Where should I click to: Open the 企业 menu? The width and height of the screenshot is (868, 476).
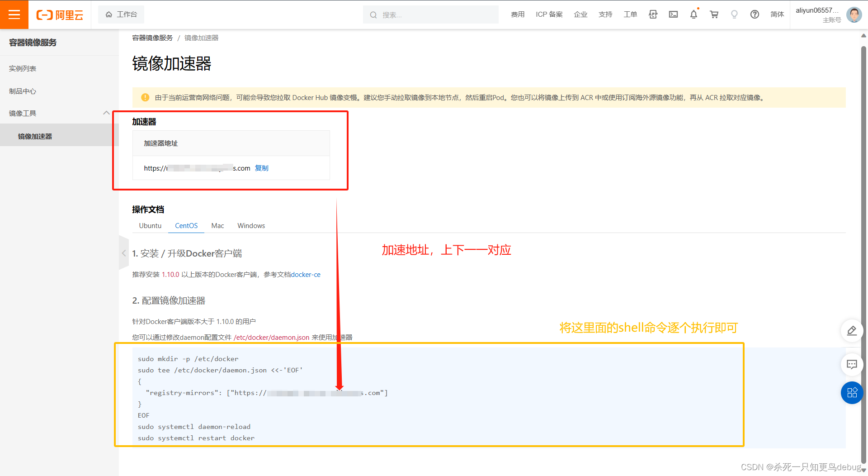pyautogui.click(x=580, y=14)
